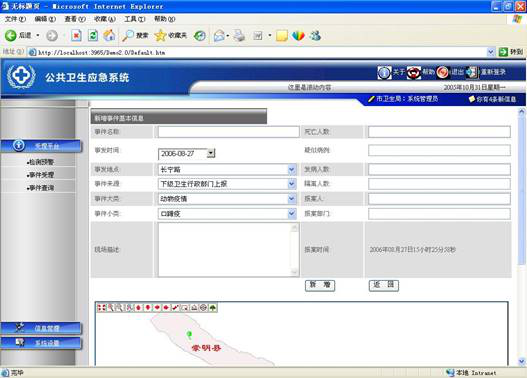Click the green map marker on 崇明县

(x=189, y=335)
